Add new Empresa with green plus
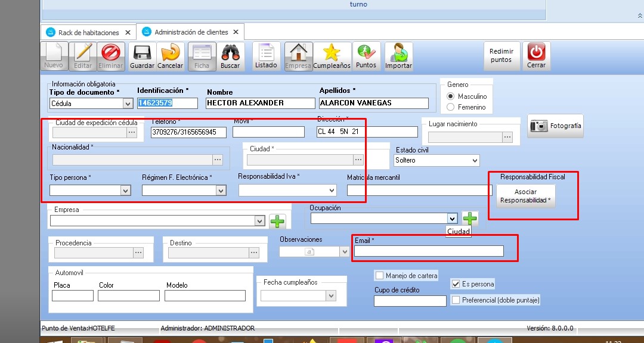The width and height of the screenshot is (644, 343). [277, 221]
